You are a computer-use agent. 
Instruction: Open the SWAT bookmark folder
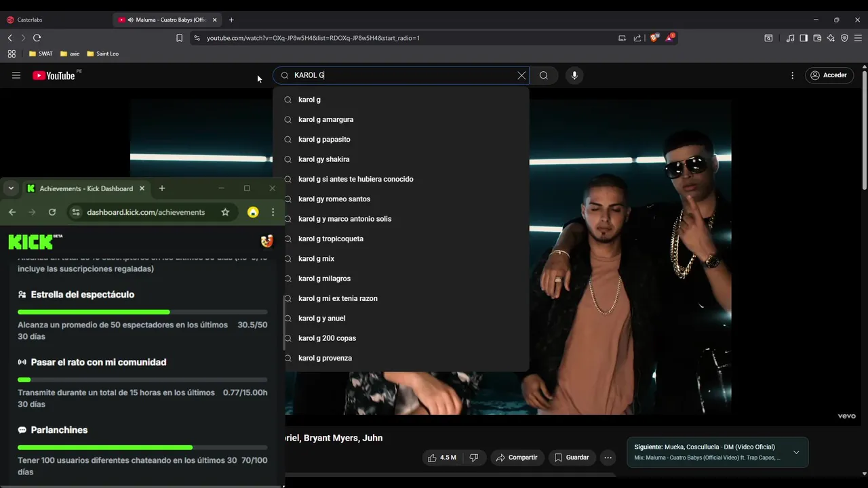41,54
